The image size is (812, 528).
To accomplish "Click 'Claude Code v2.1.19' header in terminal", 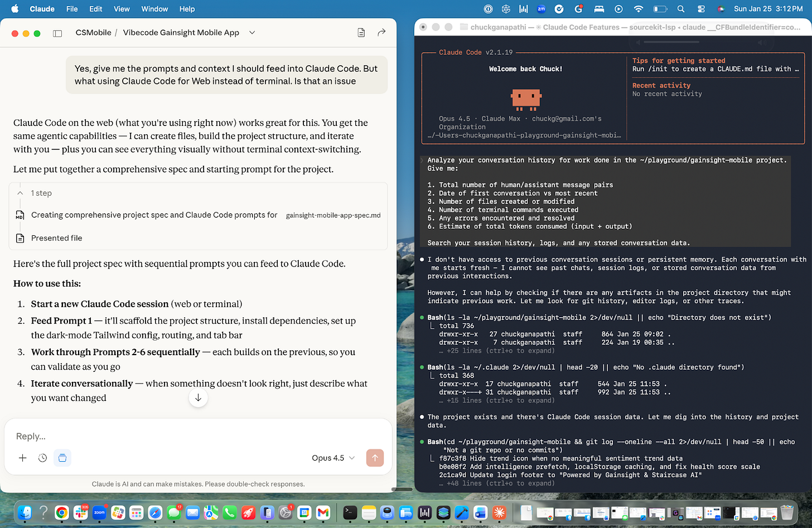I will coord(476,52).
